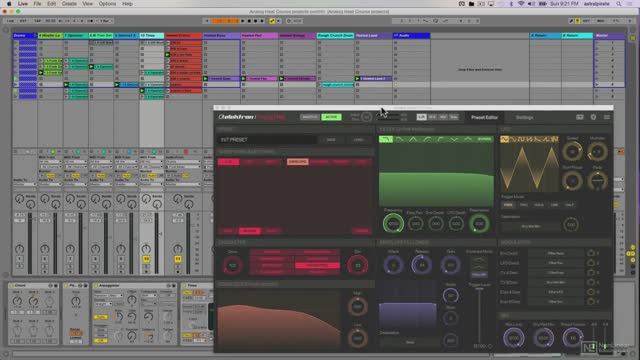The height and width of the screenshot is (360, 640).
Task: Click the green Active button in plugin header
Action: 331,117
